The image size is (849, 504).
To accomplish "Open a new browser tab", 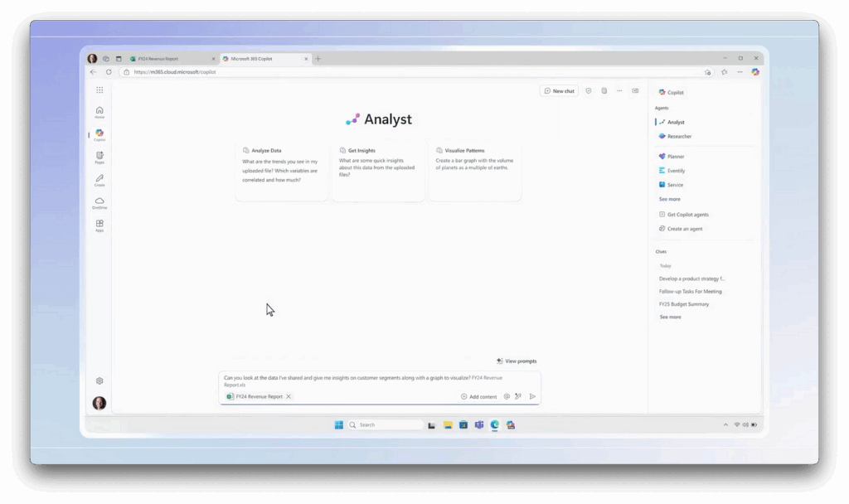I will [318, 59].
